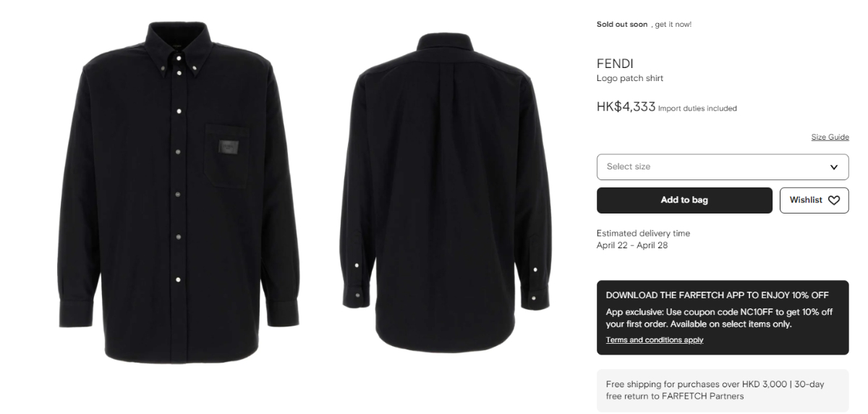Click the FENDI brand name
Image resolution: width=868 pixels, height=414 pixels.
point(615,64)
